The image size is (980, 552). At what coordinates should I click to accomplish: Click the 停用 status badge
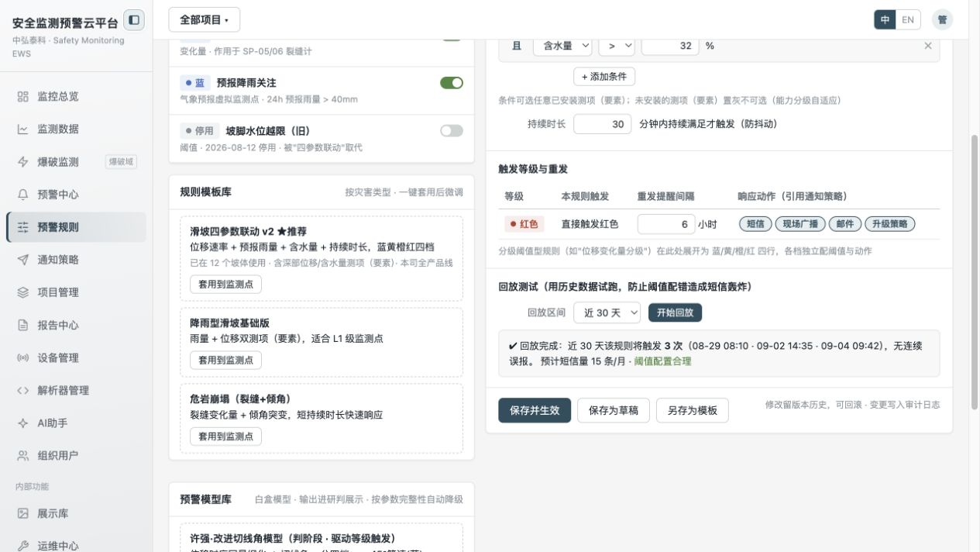pos(200,131)
